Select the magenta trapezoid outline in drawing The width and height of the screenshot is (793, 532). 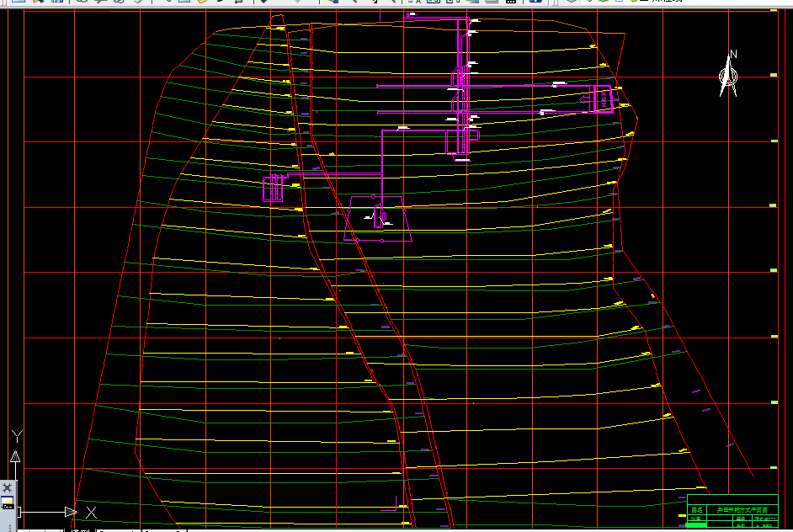(x=378, y=219)
